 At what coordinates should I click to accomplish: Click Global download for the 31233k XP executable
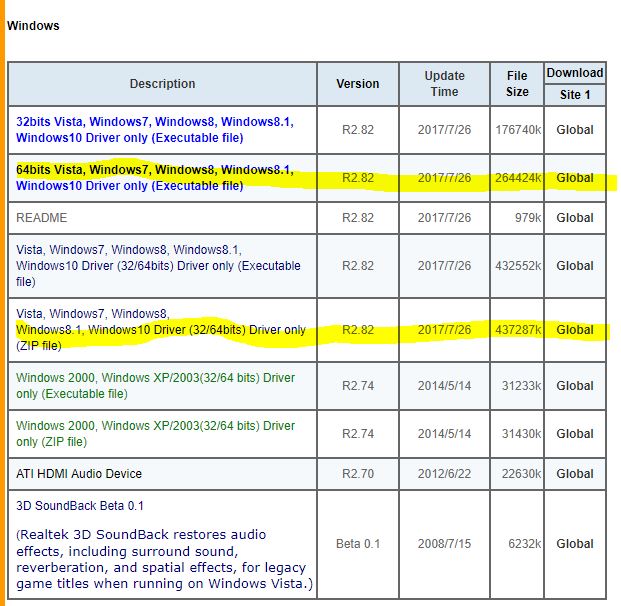[575, 385]
